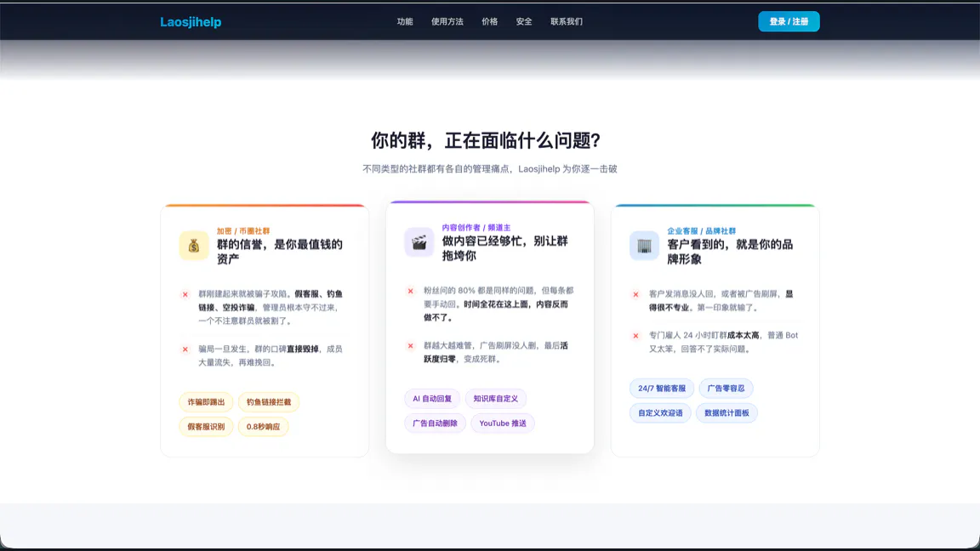Image resolution: width=980 pixels, height=551 pixels.
Task: Click the 内容创作者 / 频道主 category label
Action: [x=476, y=228]
